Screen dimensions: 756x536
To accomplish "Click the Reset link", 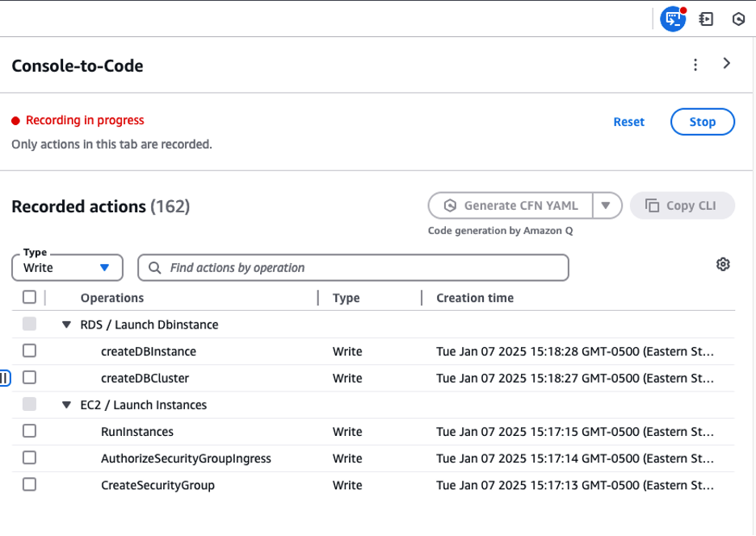I will pos(628,121).
